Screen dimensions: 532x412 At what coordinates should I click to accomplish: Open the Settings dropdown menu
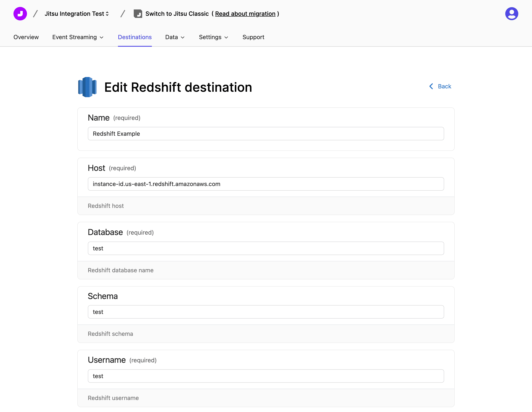[x=213, y=37]
